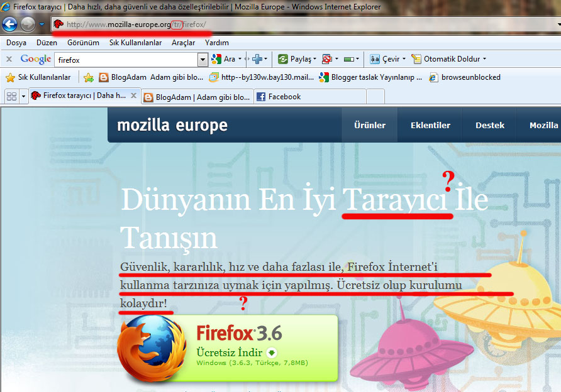561x392 pixels.
Task: Click the address bar dropdown arrow at right
Action: pyautogui.click(x=558, y=24)
